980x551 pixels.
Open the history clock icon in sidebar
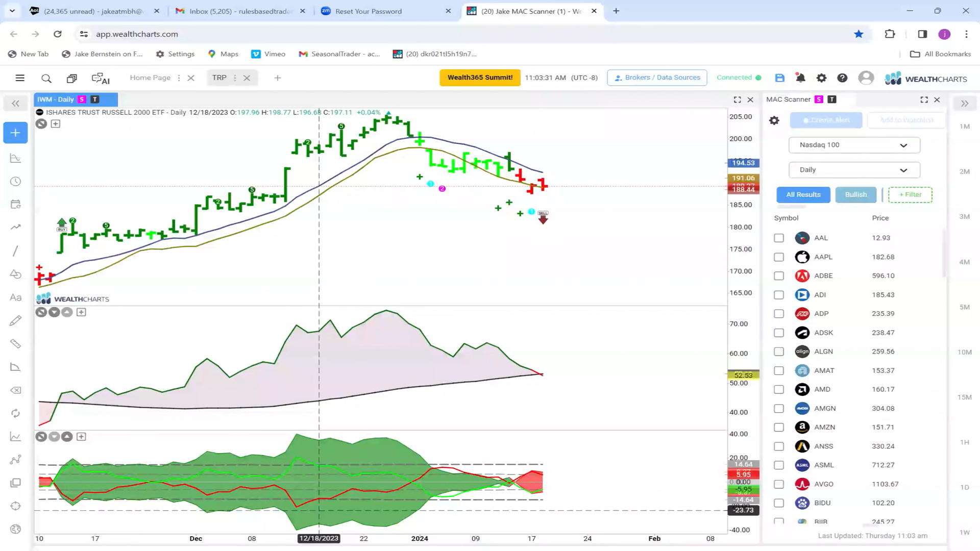click(15, 182)
